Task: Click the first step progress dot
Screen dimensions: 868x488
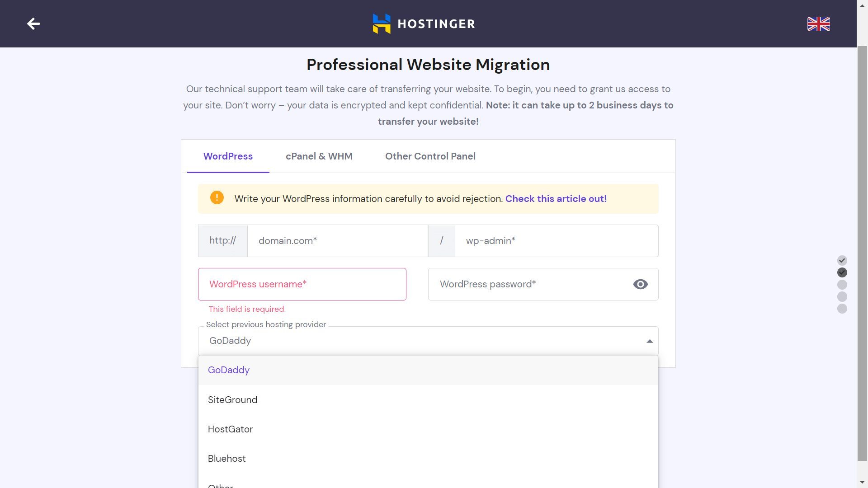Action: pos(842,260)
